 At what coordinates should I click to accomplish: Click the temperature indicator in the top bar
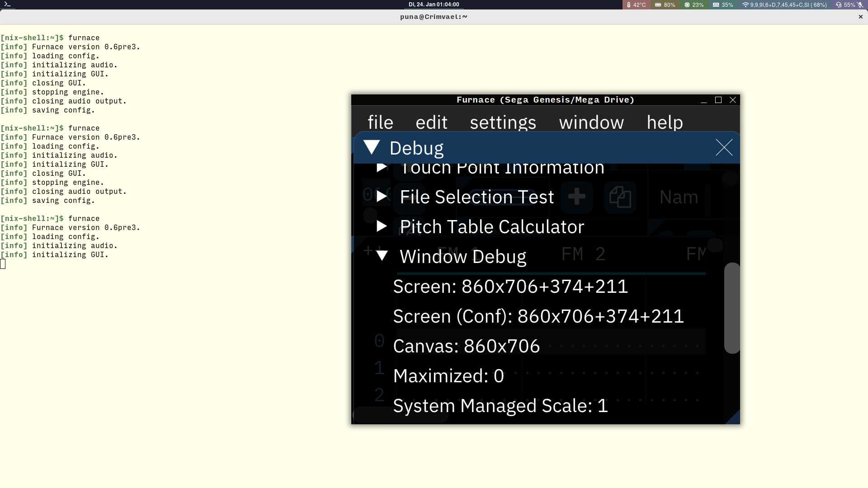[637, 5]
